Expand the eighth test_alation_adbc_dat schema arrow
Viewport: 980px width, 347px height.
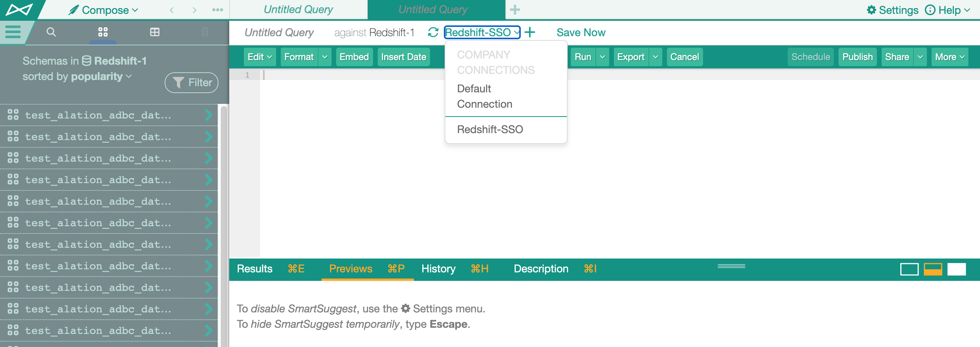(x=209, y=265)
